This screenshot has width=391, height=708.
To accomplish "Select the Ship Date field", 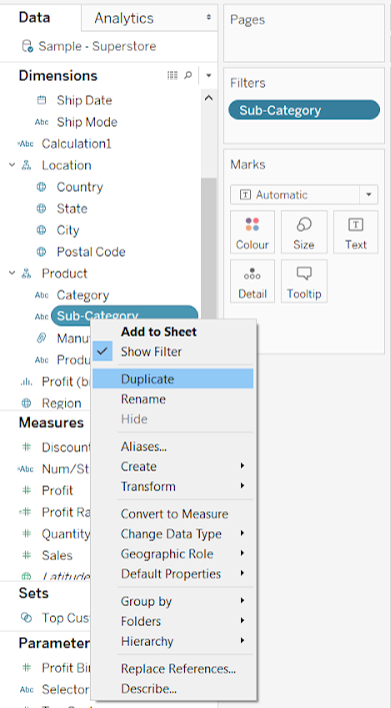I will [x=84, y=100].
